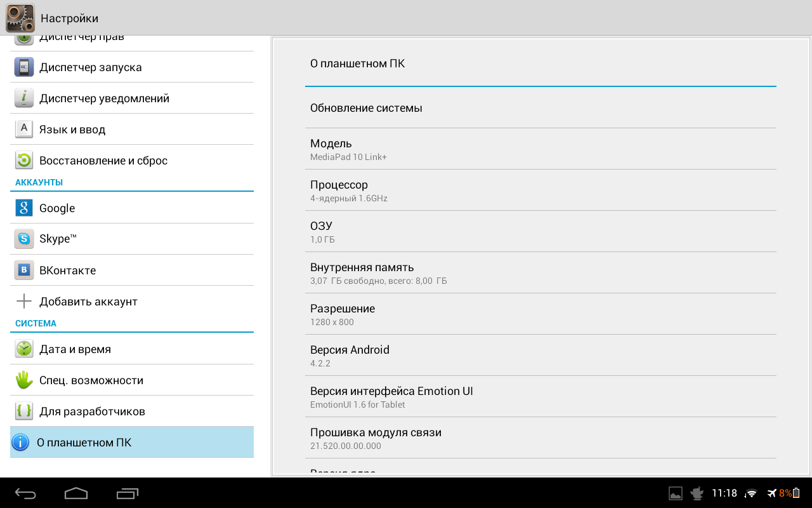The width and height of the screenshot is (812, 508).
Task: Tap the plus icon to add account
Action: pyautogui.click(x=24, y=301)
